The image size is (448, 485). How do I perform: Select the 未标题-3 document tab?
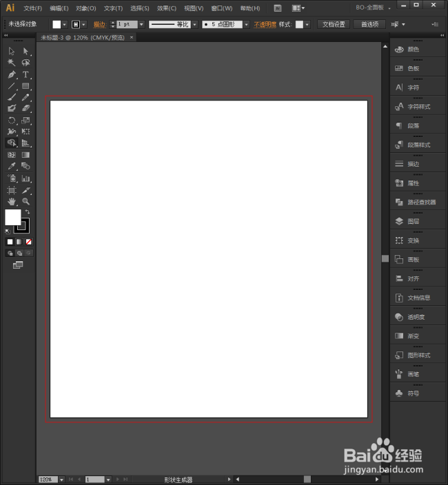(83, 37)
